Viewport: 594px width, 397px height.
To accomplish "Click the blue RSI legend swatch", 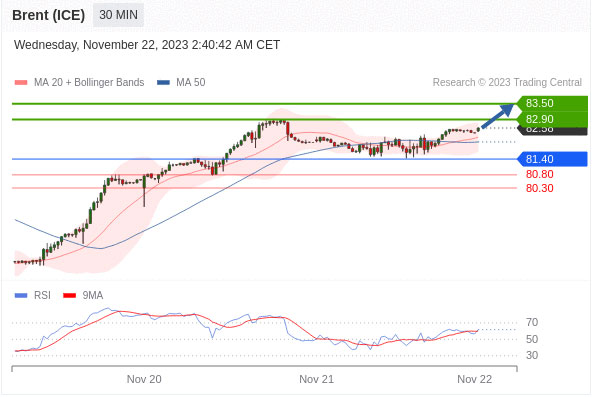I will (21, 295).
